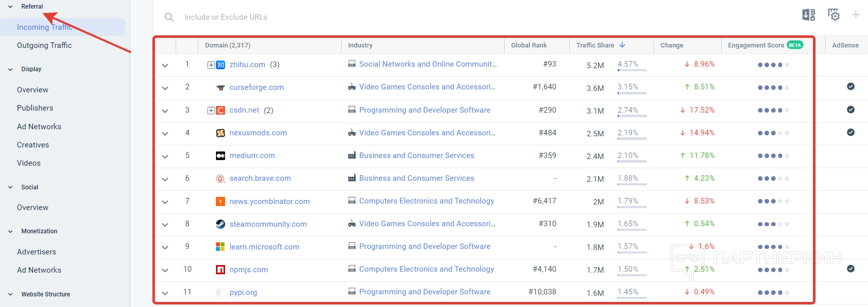Click the AdSense checkmark for nexusmods.com
The width and height of the screenshot is (868, 307).
coord(850,132)
